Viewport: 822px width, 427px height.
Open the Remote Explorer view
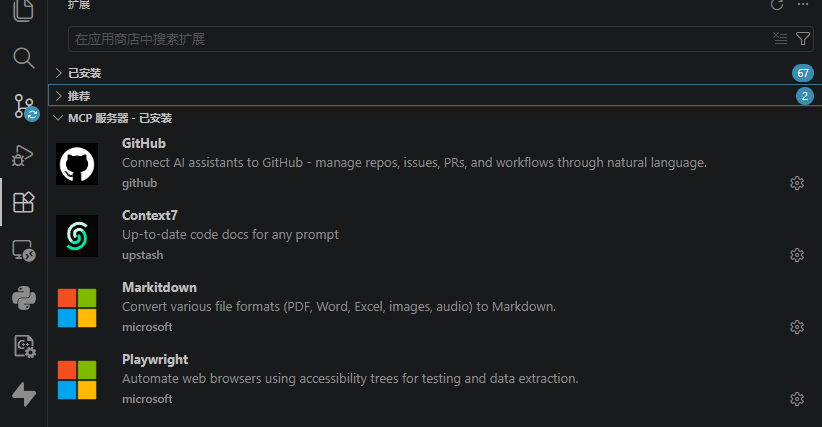point(23,250)
